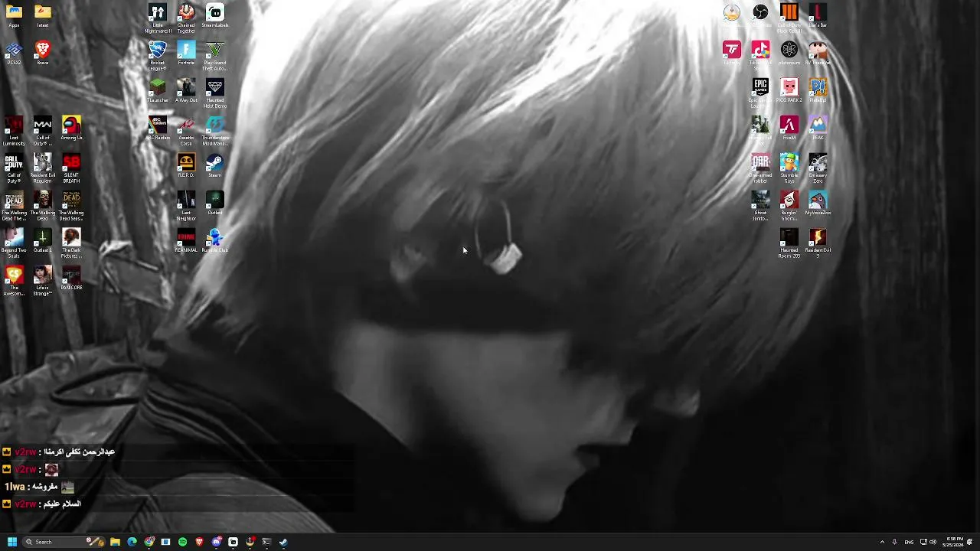Select the Last Neighbor desktop icon
The image size is (980, 551).
point(186,206)
